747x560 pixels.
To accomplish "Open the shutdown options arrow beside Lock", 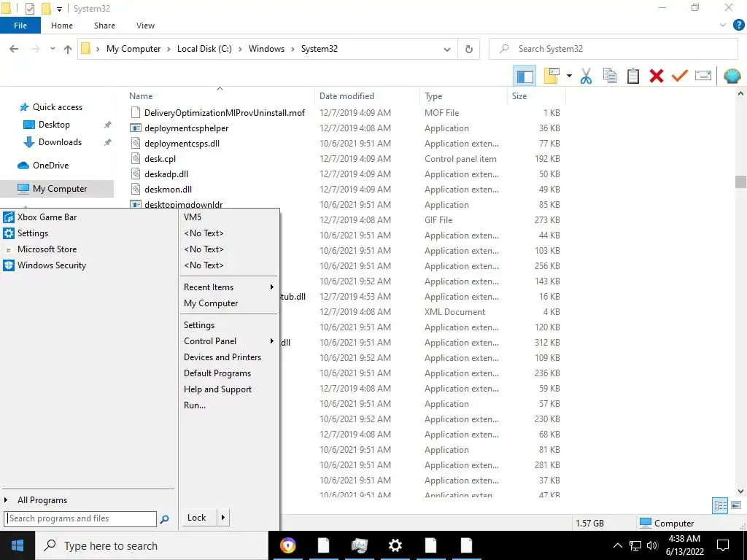I will point(223,518).
